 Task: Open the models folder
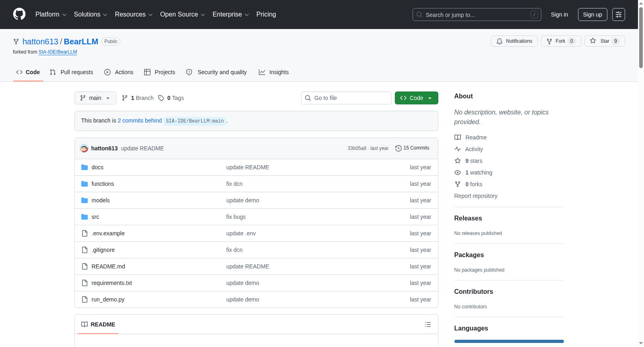[x=101, y=200]
